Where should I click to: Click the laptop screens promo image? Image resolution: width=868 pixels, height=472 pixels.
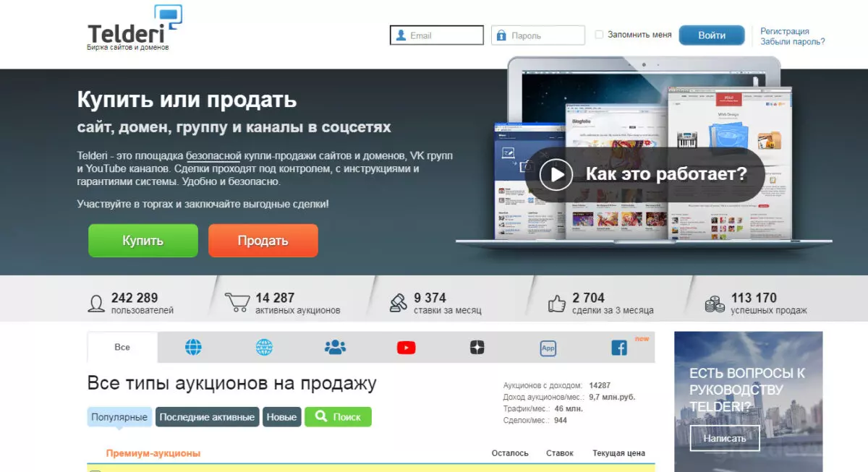tap(644, 155)
